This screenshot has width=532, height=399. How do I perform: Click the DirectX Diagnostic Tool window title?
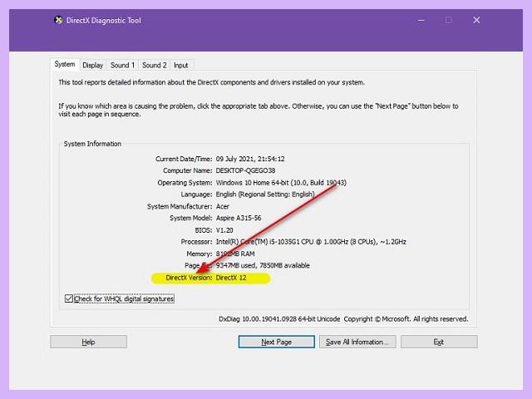[x=103, y=20]
